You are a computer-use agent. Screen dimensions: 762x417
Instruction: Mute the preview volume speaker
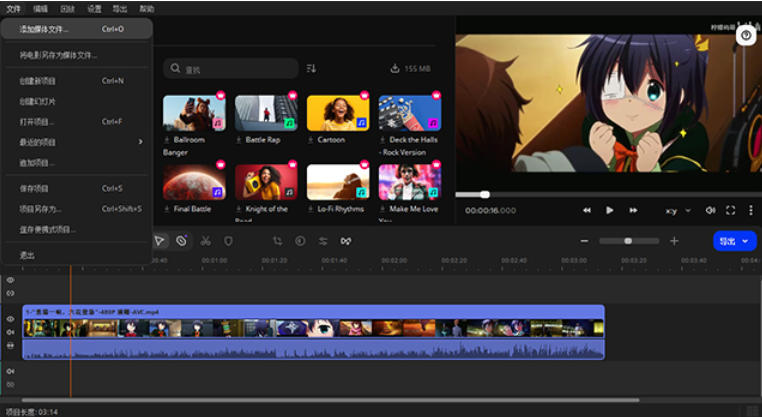pos(710,210)
